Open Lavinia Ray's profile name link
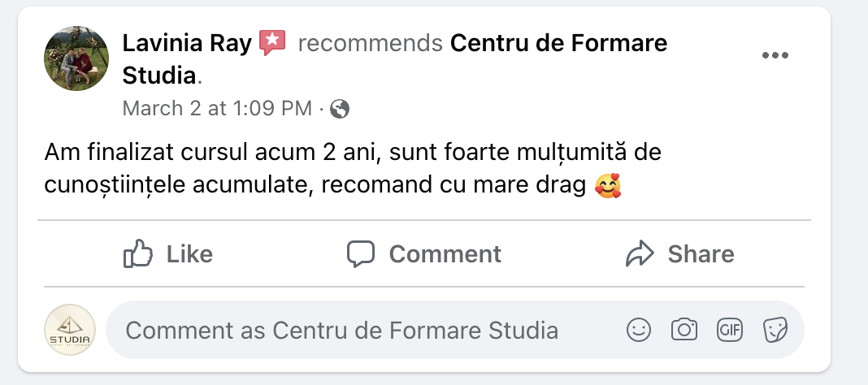 point(186,43)
